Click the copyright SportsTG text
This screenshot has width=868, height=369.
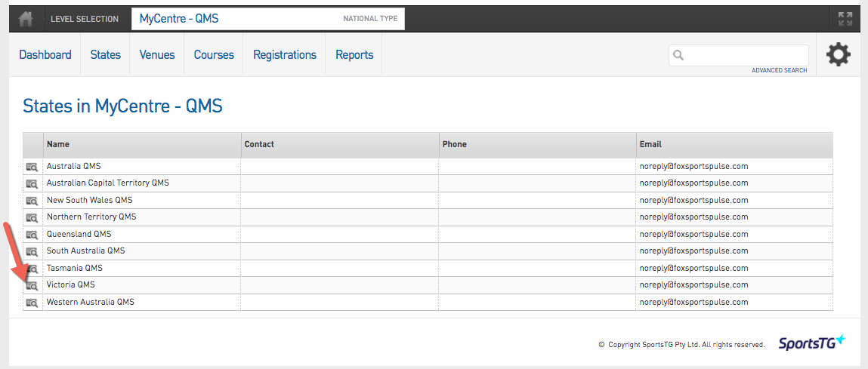point(682,345)
